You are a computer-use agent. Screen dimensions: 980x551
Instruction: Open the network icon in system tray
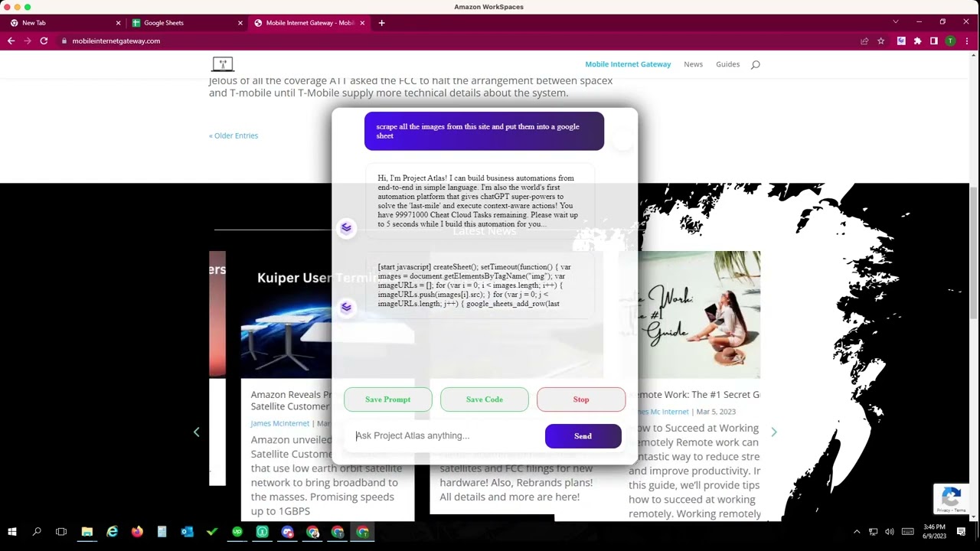click(x=873, y=532)
